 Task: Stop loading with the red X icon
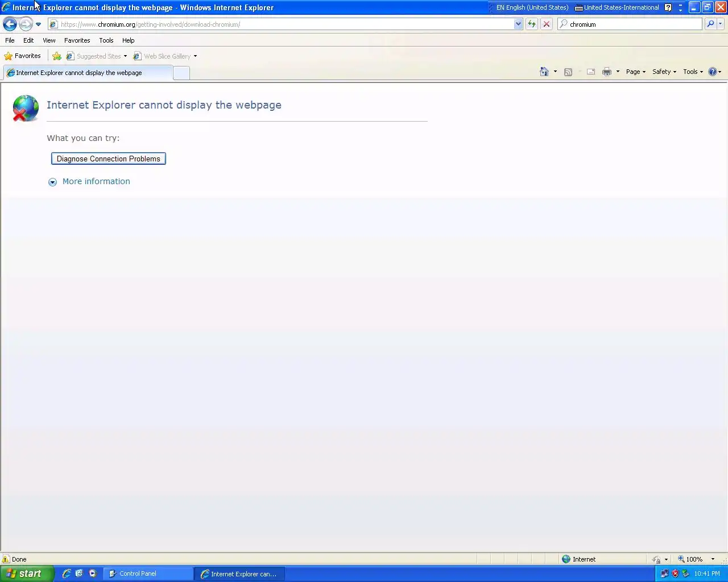coord(547,24)
